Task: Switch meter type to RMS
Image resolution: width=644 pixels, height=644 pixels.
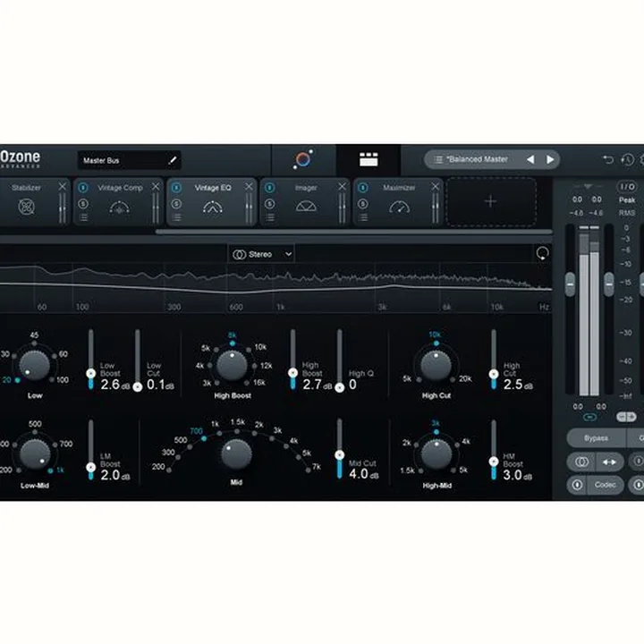Action: pos(627,213)
